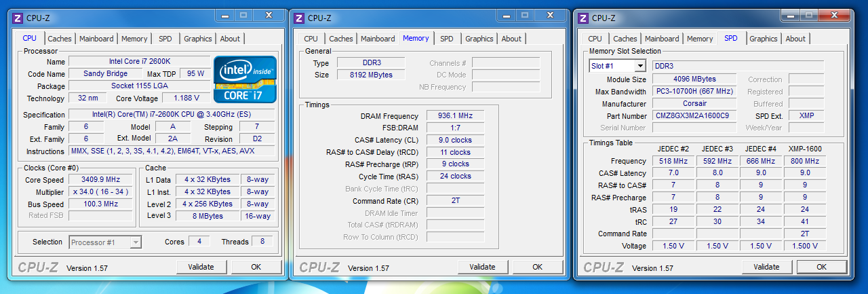
Task: Click the Level 2 cache value 4 x 256 KBytes
Action: [x=207, y=204]
